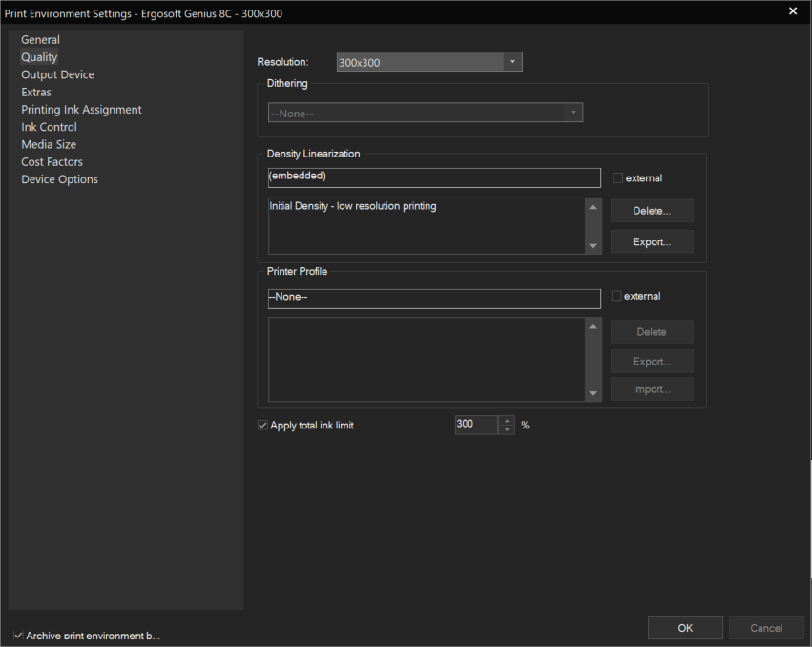Image resolution: width=812 pixels, height=647 pixels.
Task: Open the Extras section
Action: tap(36, 93)
